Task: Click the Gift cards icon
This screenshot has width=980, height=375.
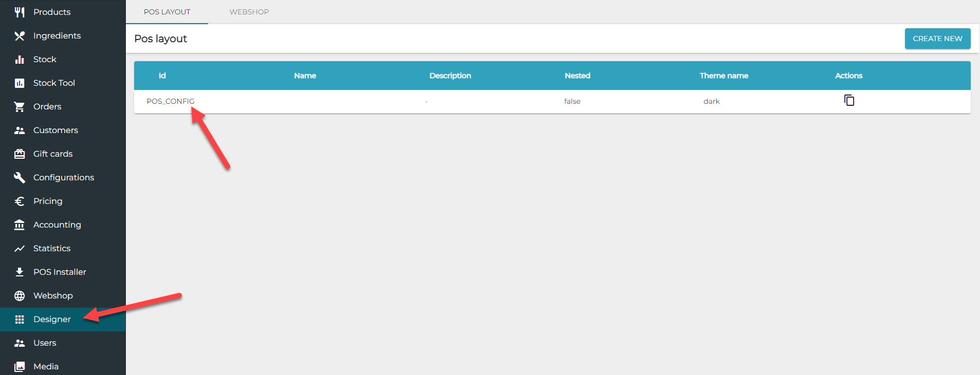Action: (x=20, y=154)
